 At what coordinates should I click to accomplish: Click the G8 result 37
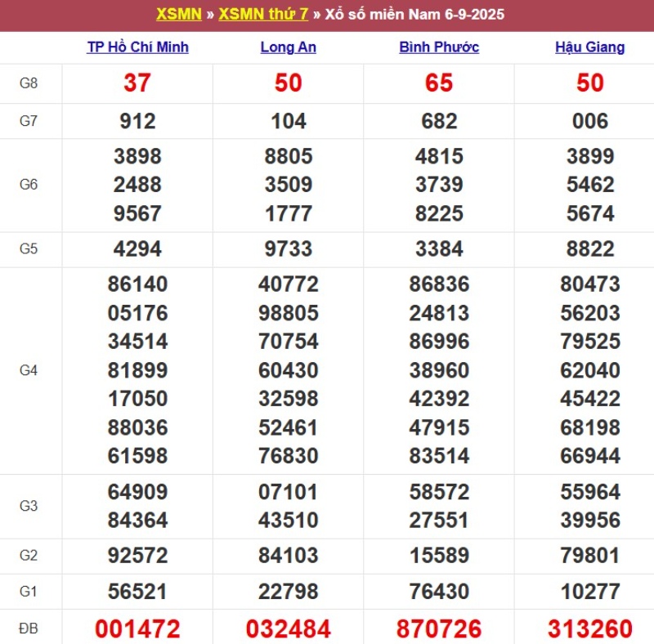tap(137, 83)
